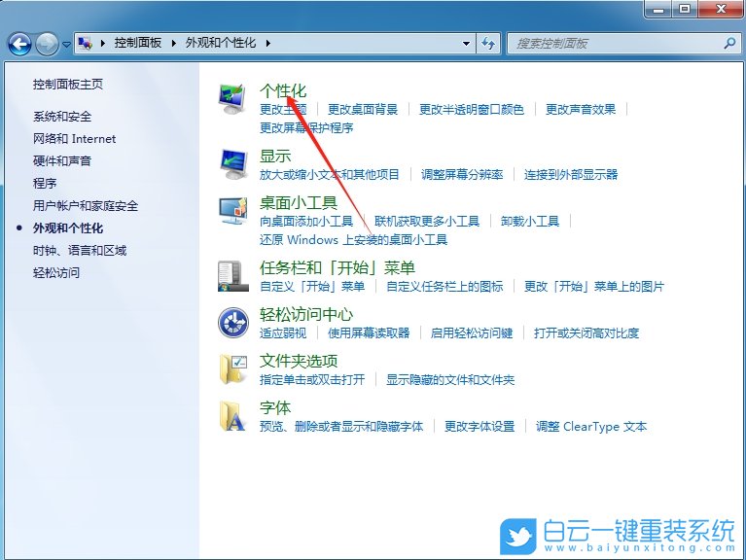The height and width of the screenshot is (560, 746).
Task: Click 更改主题 link
Action: coord(283,110)
